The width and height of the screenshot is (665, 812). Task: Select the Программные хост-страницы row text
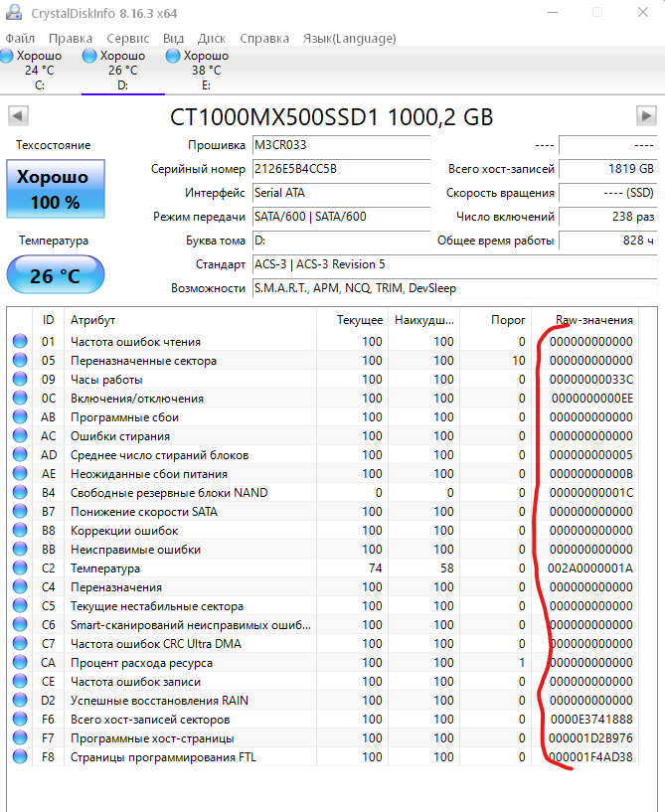pos(152,737)
